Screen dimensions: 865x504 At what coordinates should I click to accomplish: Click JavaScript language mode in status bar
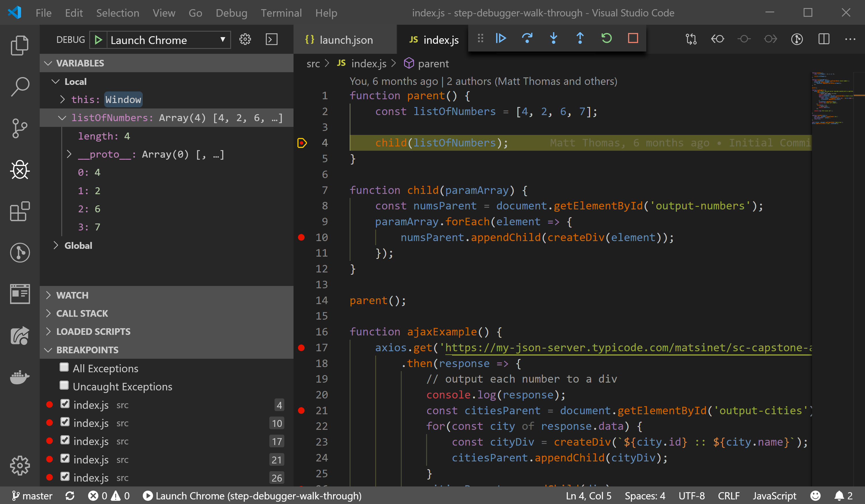[x=774, y=496]
